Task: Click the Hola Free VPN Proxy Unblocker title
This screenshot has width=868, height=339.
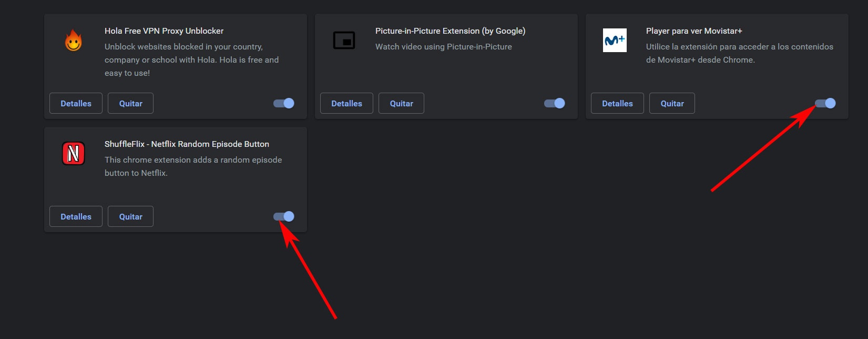Action: 164,31
